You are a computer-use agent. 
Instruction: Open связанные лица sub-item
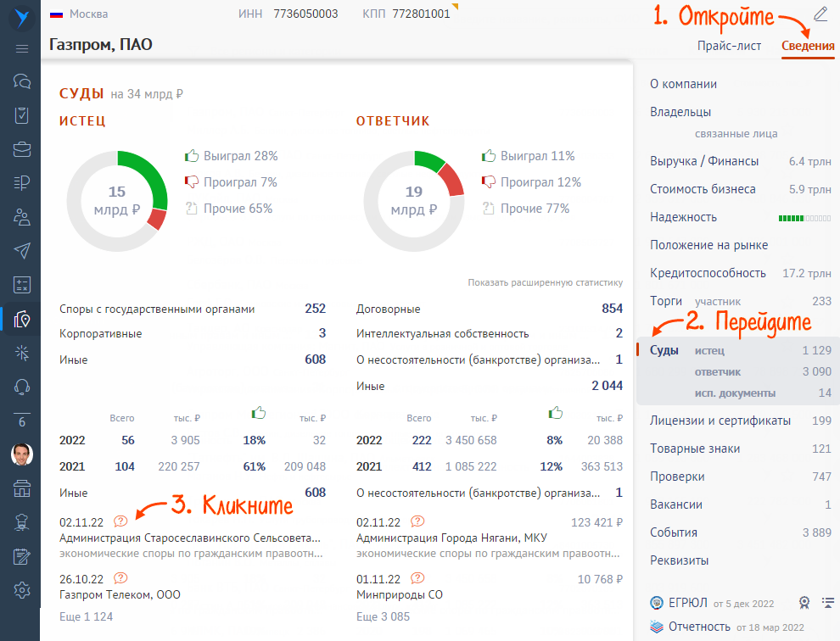pos(736,134)
